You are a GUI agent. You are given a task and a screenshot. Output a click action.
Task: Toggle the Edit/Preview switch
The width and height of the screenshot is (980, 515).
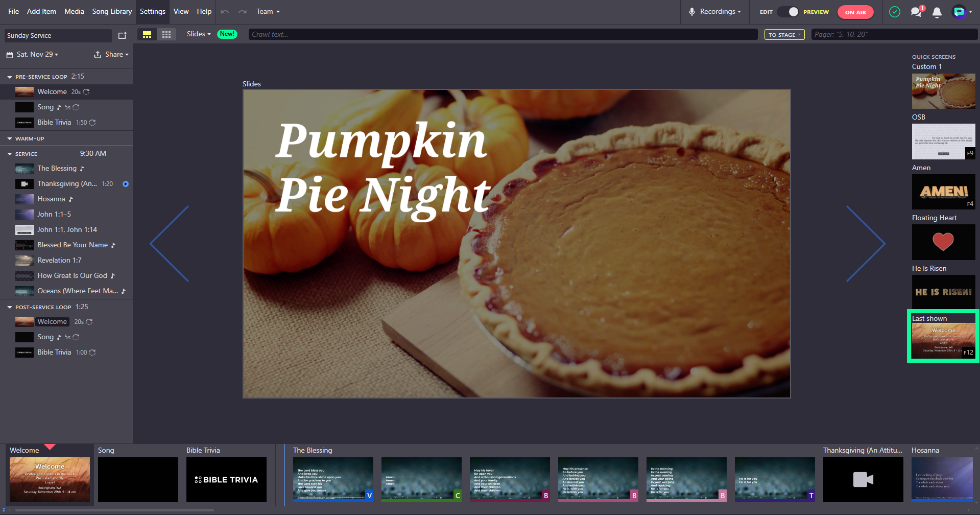point(788,12)
